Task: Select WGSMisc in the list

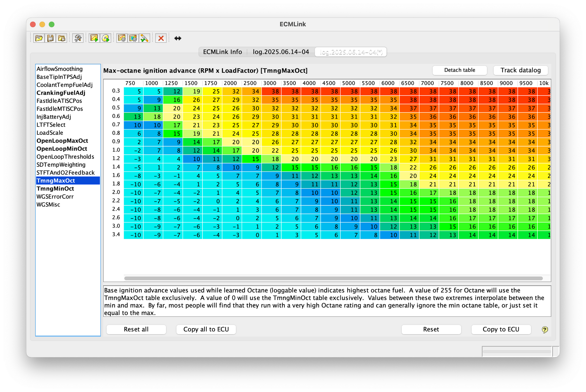Action: point(68,204)
